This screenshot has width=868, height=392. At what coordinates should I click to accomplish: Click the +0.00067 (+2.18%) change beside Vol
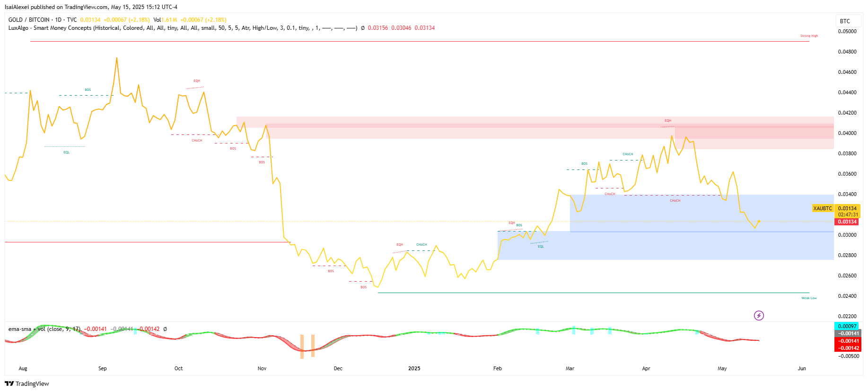(x=203, y=20)
